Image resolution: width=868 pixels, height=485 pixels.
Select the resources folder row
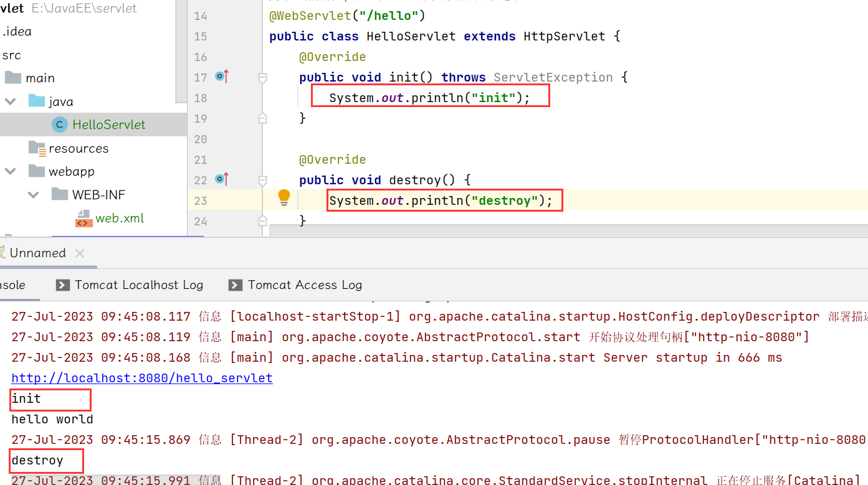(x=93, y=148)
